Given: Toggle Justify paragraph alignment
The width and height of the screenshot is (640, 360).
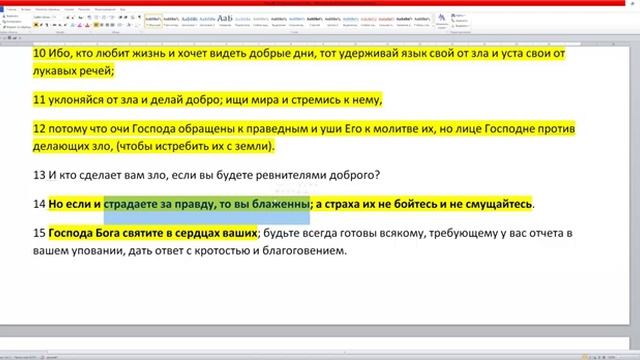Looking at the screenshot, I should pyautogui.click(x=112, y=25).
